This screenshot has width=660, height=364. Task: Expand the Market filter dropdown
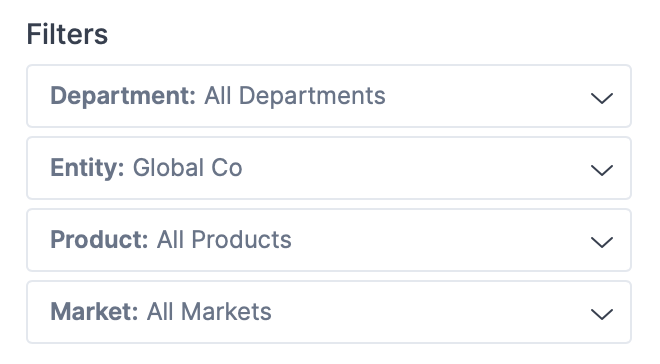[x=329, y=312]
